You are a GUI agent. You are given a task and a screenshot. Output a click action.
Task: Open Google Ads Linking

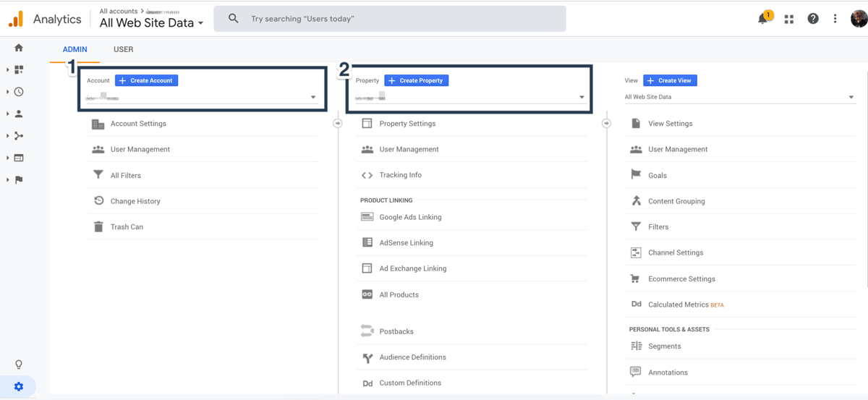click(x=410, y=217)
